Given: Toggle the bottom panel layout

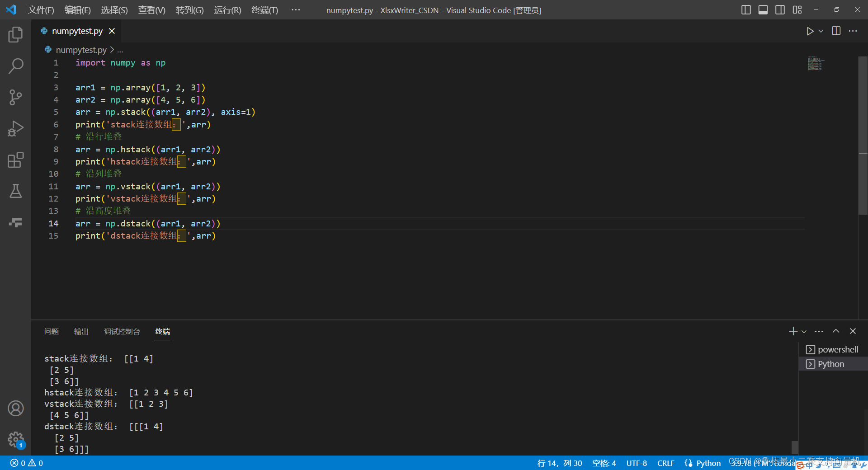Looking at the screenshot, I should [x=763, y=10].
